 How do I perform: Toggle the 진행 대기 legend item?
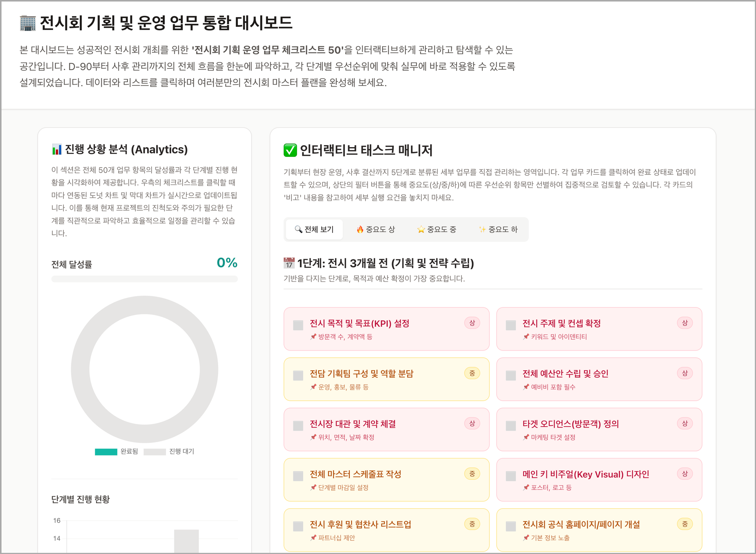pos(169,452)
